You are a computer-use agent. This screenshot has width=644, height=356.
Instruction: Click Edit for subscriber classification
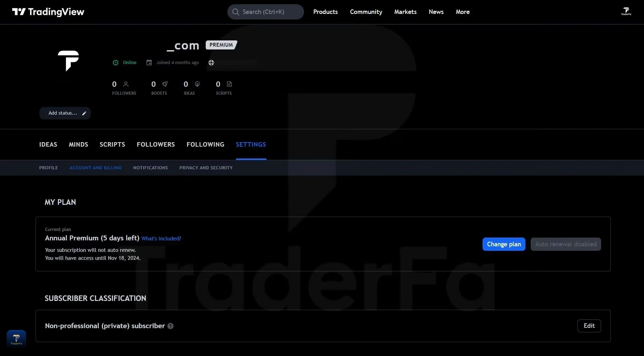point(589,326)
